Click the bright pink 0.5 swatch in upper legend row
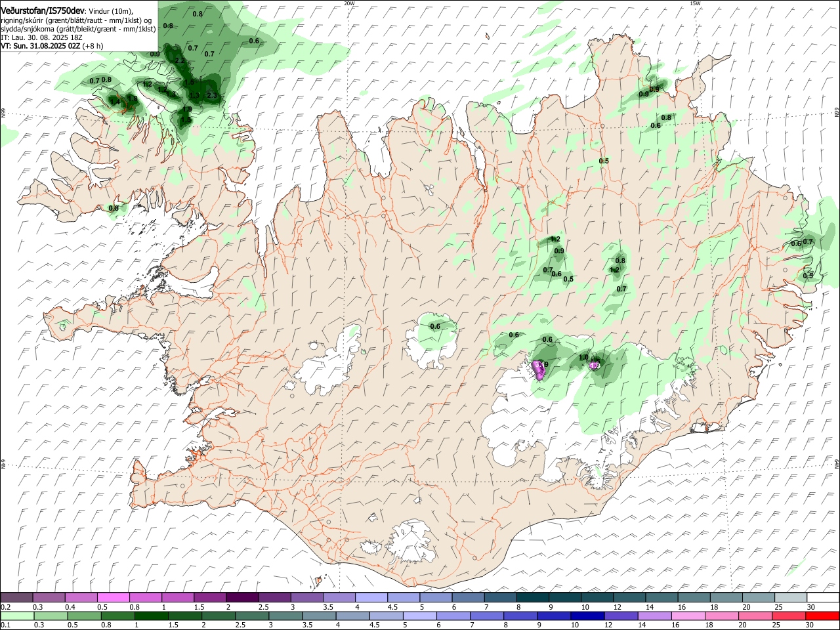This screenshot has height=630, width=840. click(114, 598)
